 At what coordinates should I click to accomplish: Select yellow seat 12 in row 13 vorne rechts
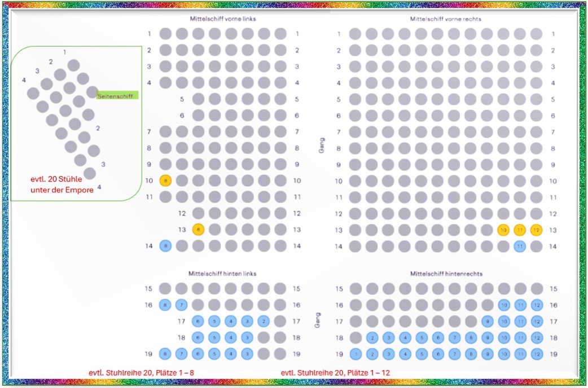pyautogui.click(x=536, y=230)
